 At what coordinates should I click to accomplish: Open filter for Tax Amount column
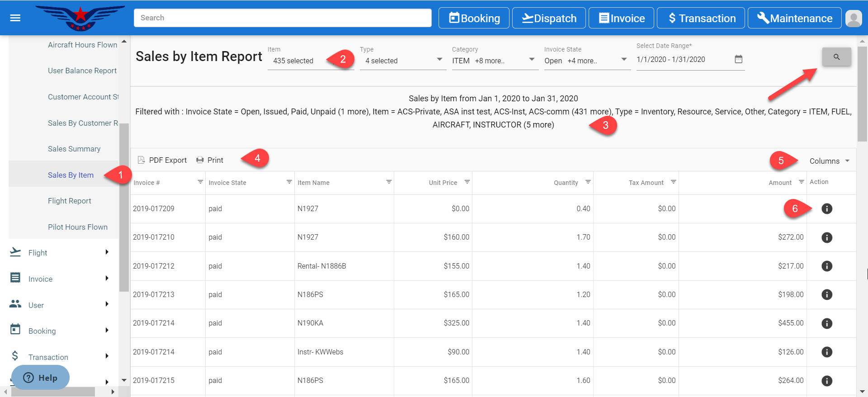coord(673,182)
